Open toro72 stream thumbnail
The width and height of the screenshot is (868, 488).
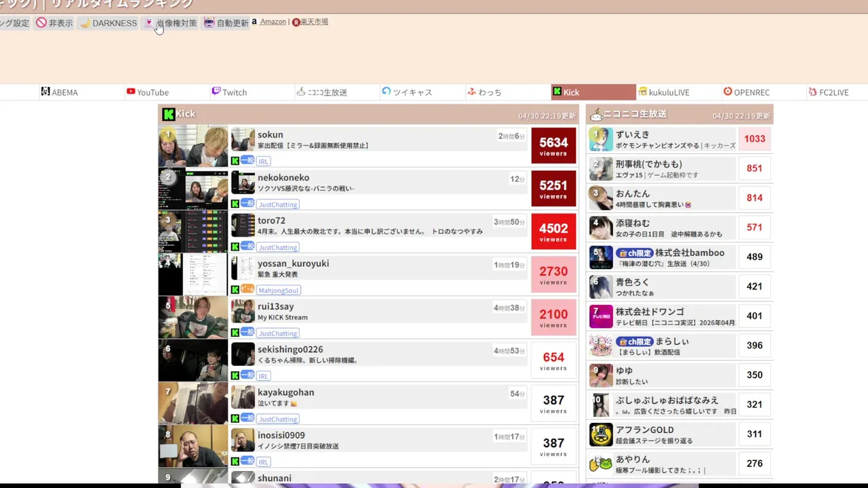point(193,231)
